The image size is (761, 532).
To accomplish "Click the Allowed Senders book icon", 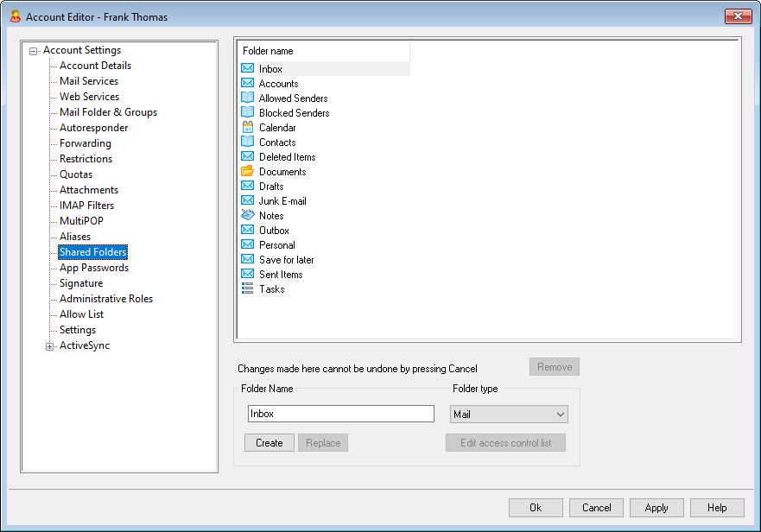I will click(248, 98).
